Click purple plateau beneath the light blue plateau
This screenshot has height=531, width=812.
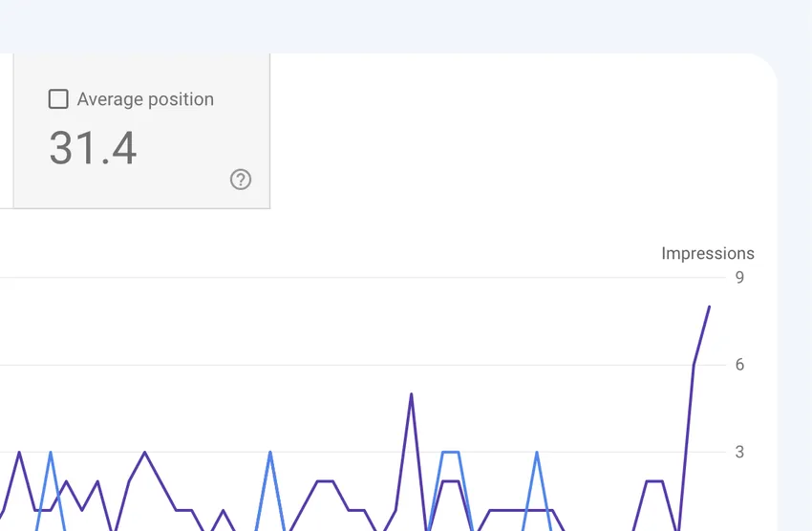pyautogui.click(x=451, y=481)
